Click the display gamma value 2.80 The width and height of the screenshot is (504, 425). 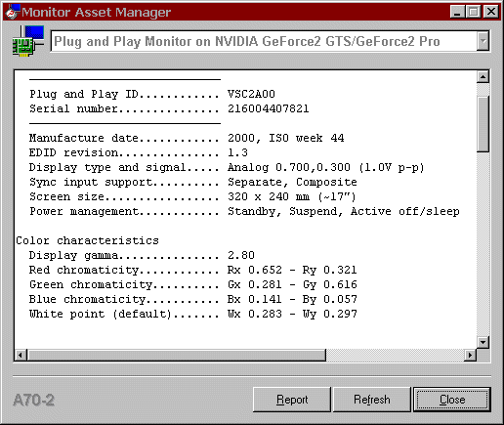click(241, 255)
